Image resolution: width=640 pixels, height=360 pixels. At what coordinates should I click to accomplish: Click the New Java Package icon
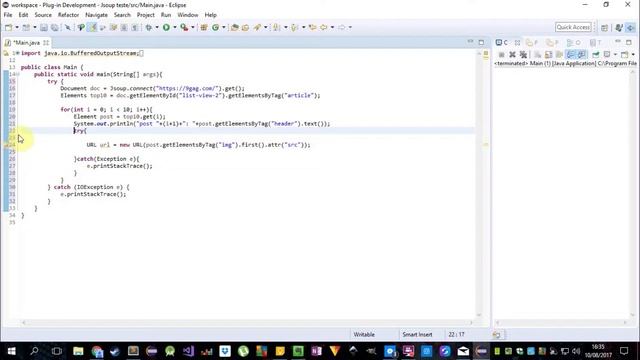(203, 27)
